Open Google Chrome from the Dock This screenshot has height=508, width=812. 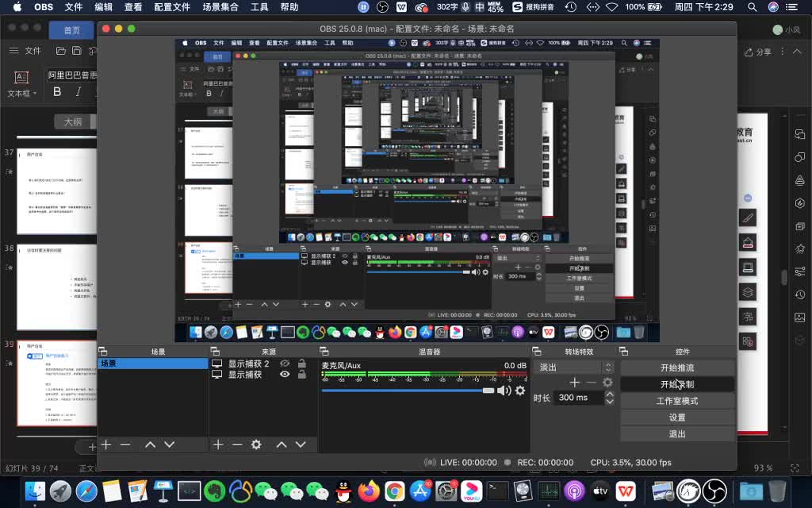[x=395, y=491]
